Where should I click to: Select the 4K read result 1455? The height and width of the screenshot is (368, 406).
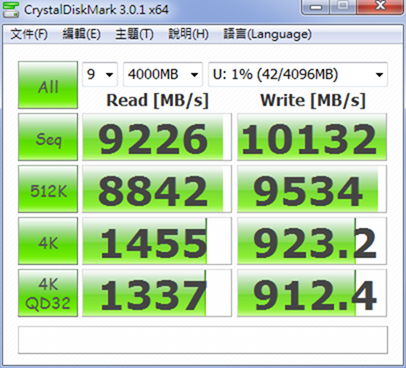click(157, 241)
